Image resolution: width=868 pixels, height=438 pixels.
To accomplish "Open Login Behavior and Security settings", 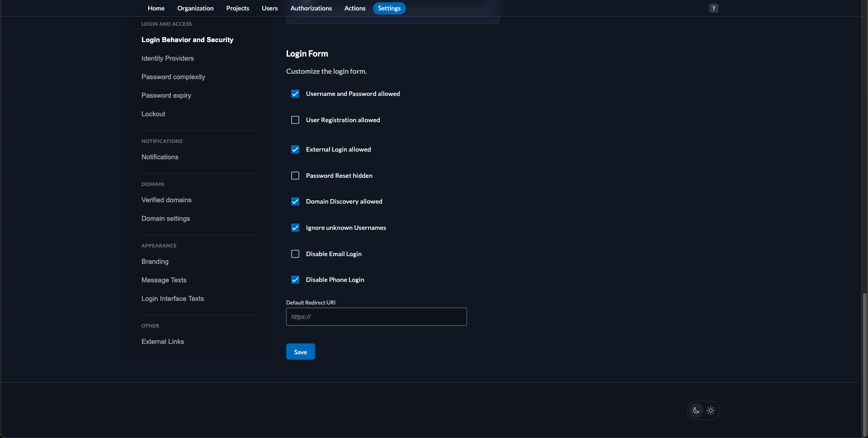I will tap(187, 40).
